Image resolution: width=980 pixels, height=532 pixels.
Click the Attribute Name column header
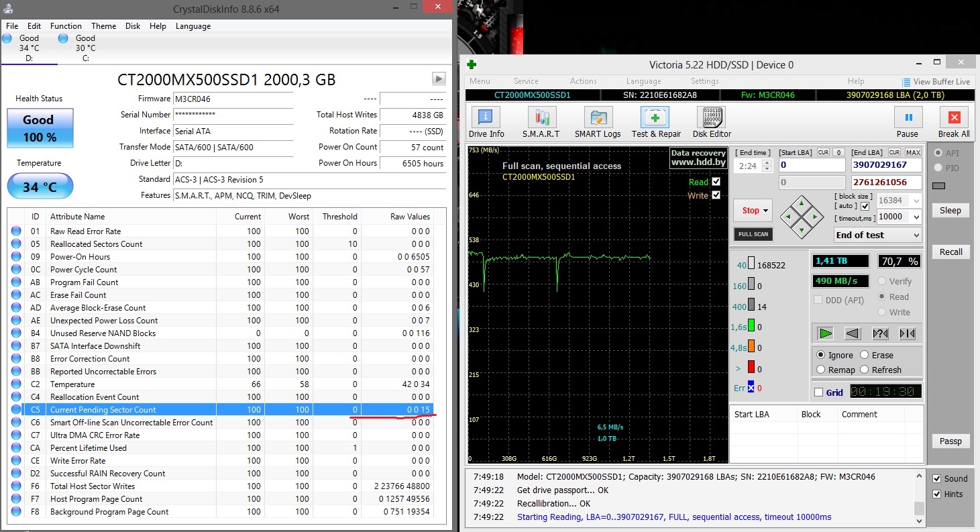pos(78,217)
